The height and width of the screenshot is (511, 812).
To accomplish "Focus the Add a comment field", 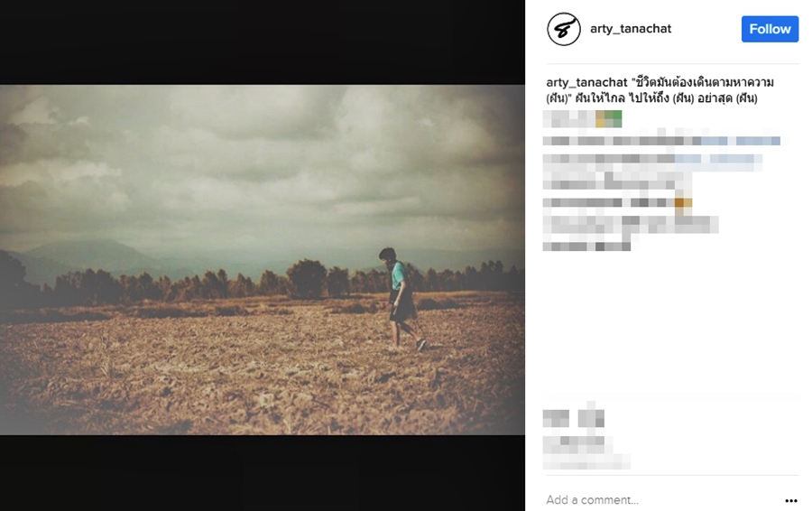I will [x=663, y=500].
